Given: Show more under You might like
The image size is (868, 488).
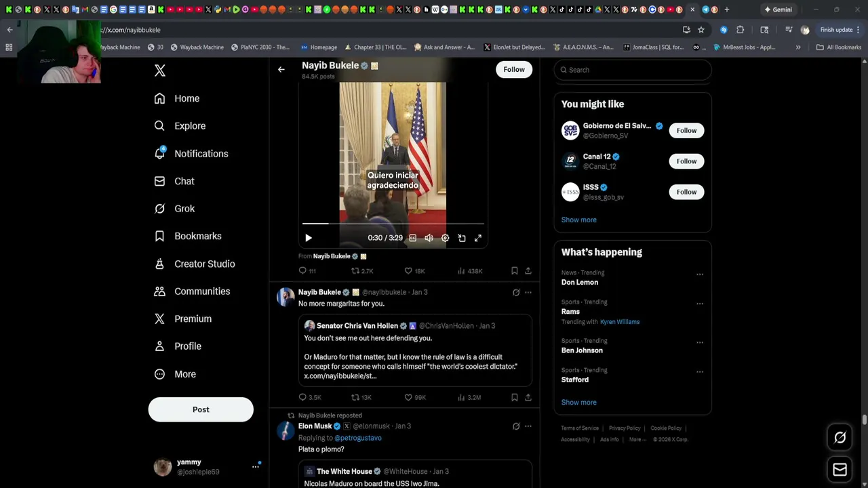Looking at the screenshot, I should pyautogui.click(x=579, y=220).
